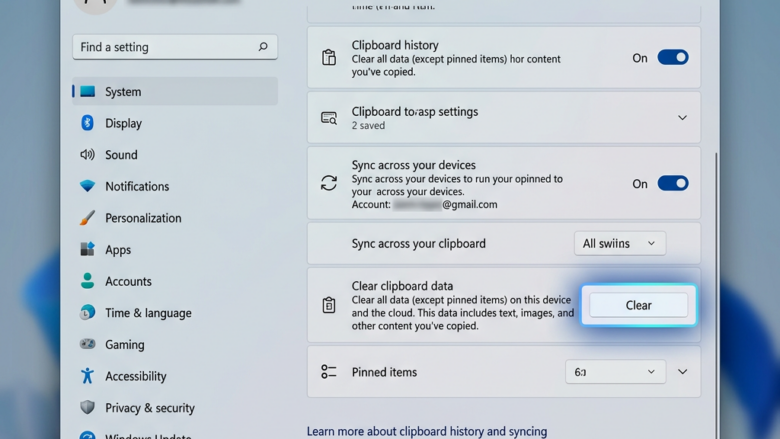Click the shield icon for Privacy & security
Image resolution: width=780 pixels, height=439 pixels.
coord(87,408)
